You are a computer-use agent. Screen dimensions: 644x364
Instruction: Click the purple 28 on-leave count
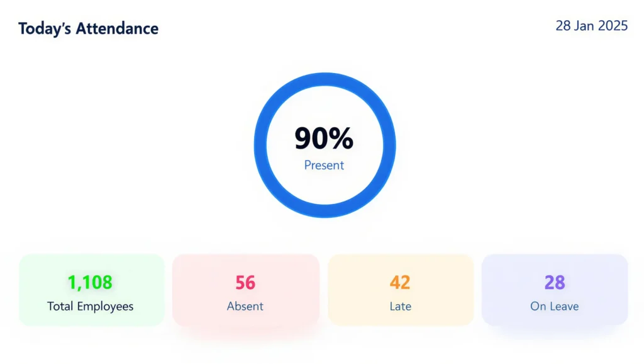[x=555, y=283]
